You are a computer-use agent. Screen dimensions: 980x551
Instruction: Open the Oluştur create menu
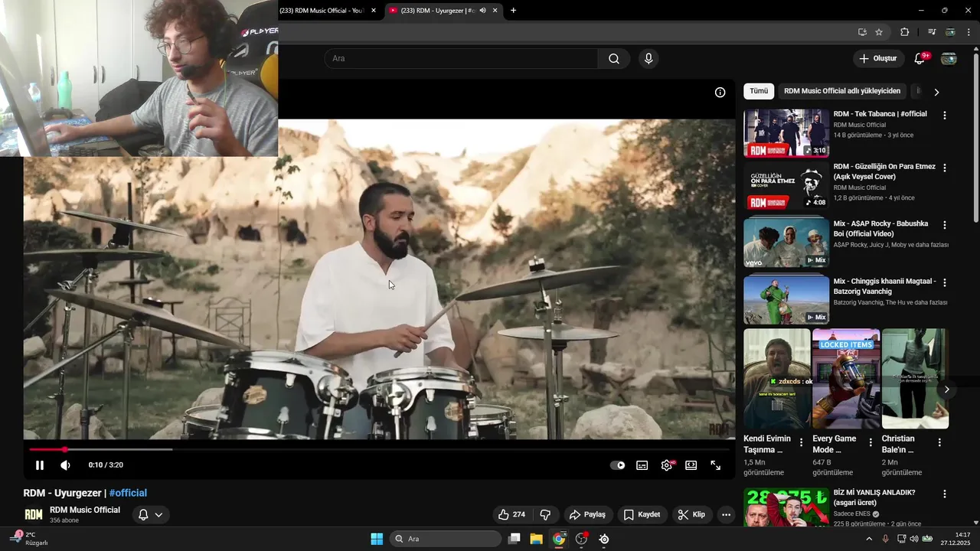point(878,58)
